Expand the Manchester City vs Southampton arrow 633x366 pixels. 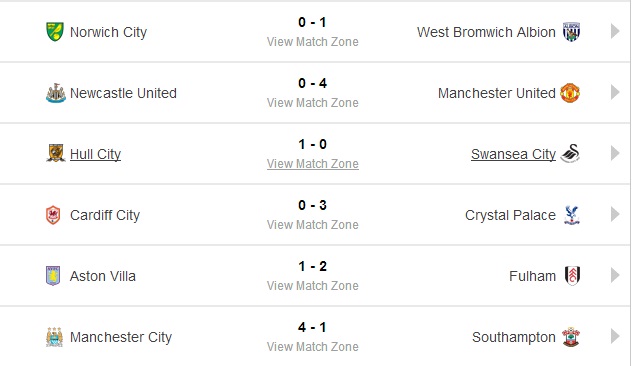[615, 336]
